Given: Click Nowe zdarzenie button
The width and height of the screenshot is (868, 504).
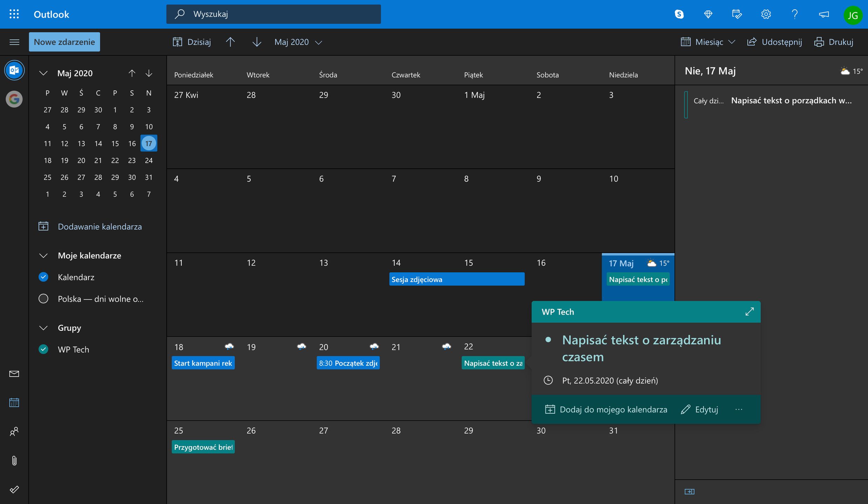Looking at the screenshot, I should point(64,42).
